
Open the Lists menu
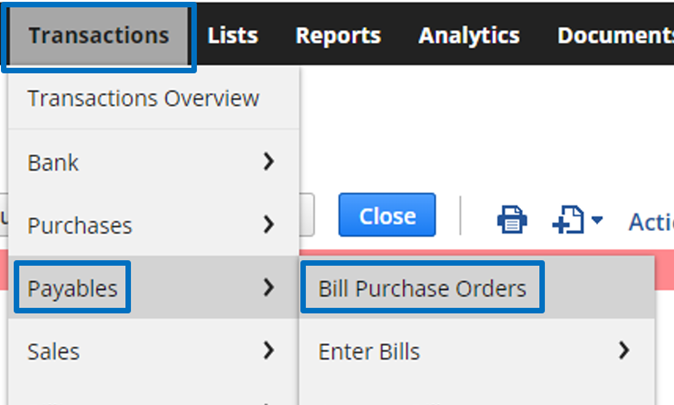pos(233,35)
